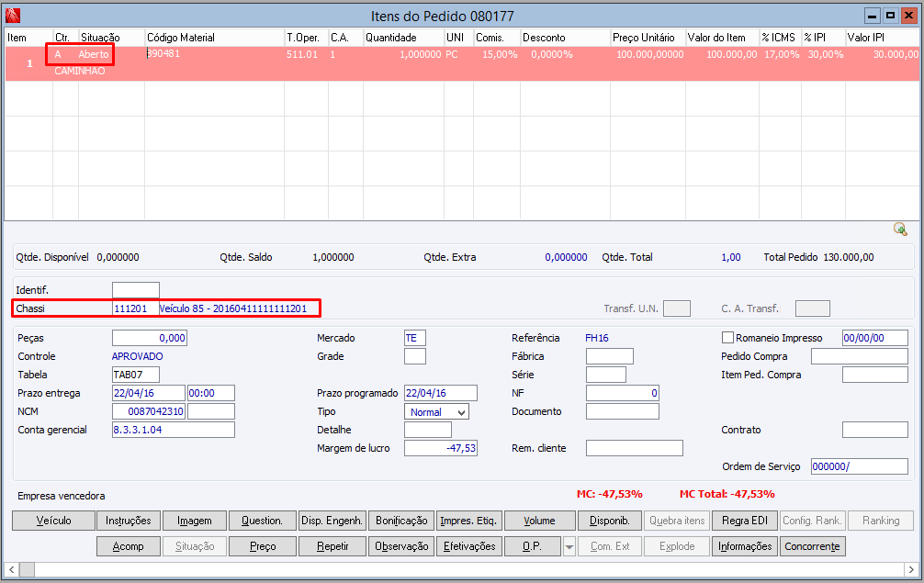Screen dimensions: 924x583
Task: Click the Pedido Compra input field
Action: click(860, 356)
